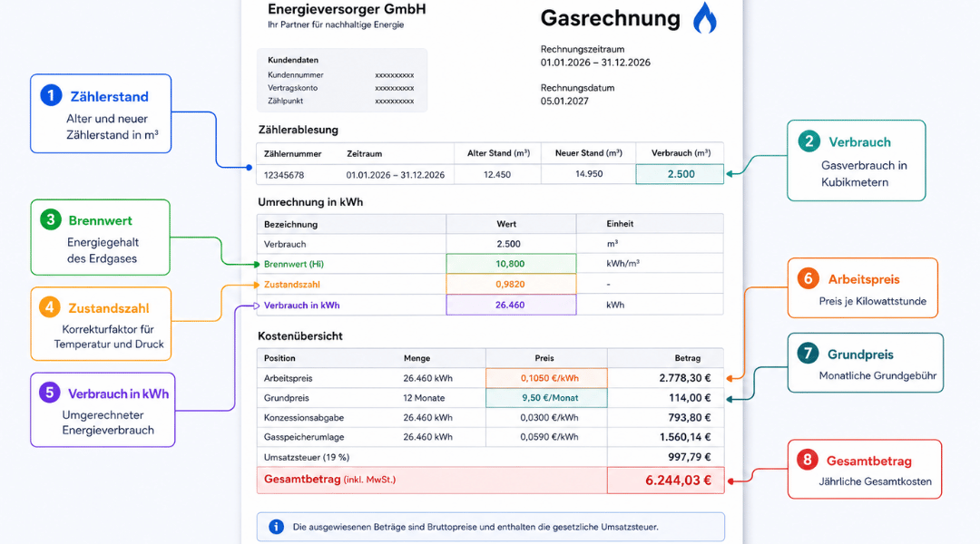Image resolution: width=980 pixels, height=544 pixels.
Task: Click the Zählpunkt label
Action: 286,101
